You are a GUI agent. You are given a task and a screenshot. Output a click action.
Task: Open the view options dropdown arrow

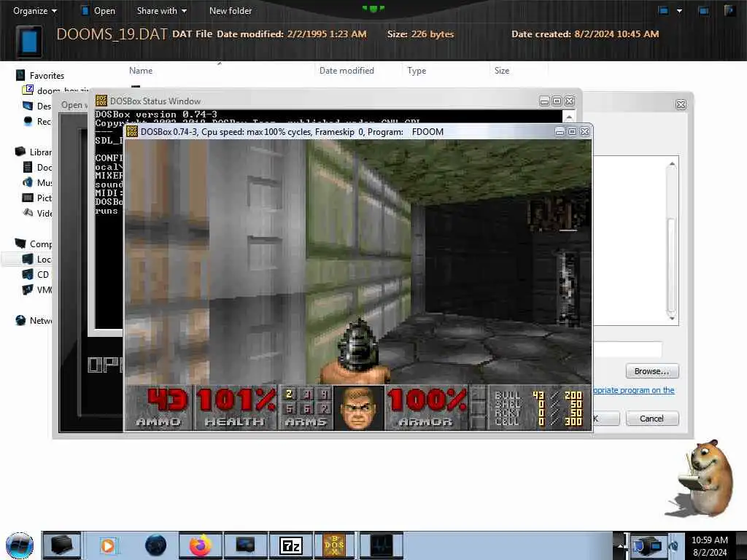[679, 10]
